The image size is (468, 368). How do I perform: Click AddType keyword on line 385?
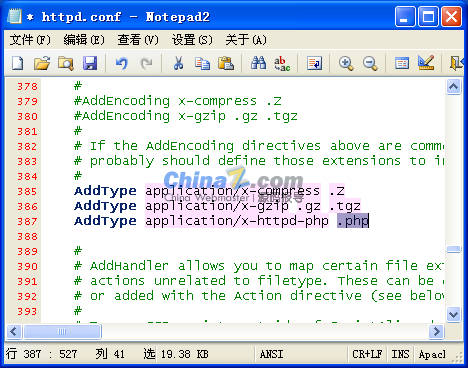105,191
